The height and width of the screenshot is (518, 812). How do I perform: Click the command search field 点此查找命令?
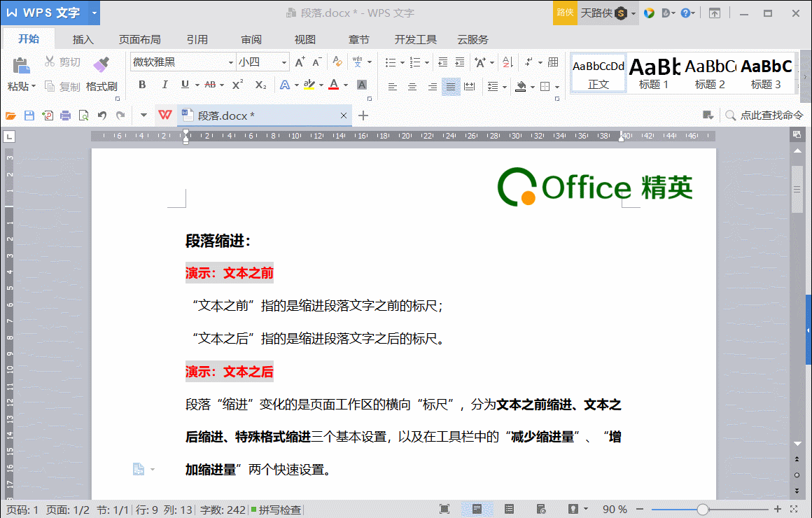[764, 115]
